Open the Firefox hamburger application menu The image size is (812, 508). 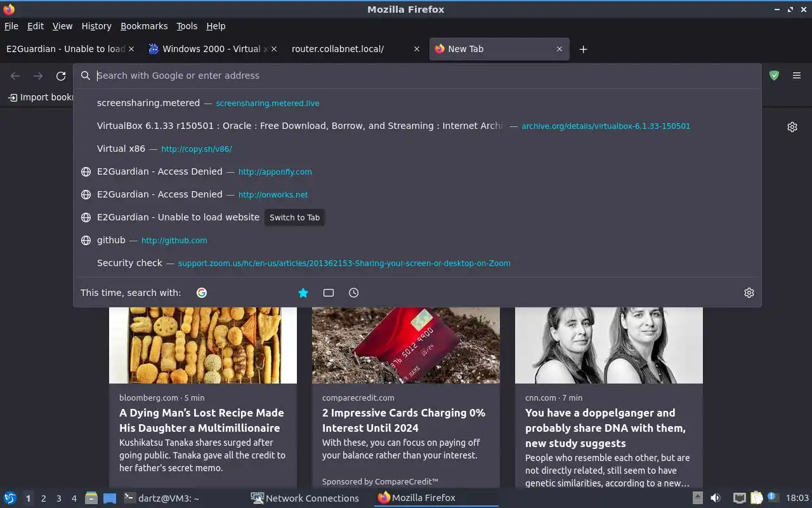pos(797,76)
